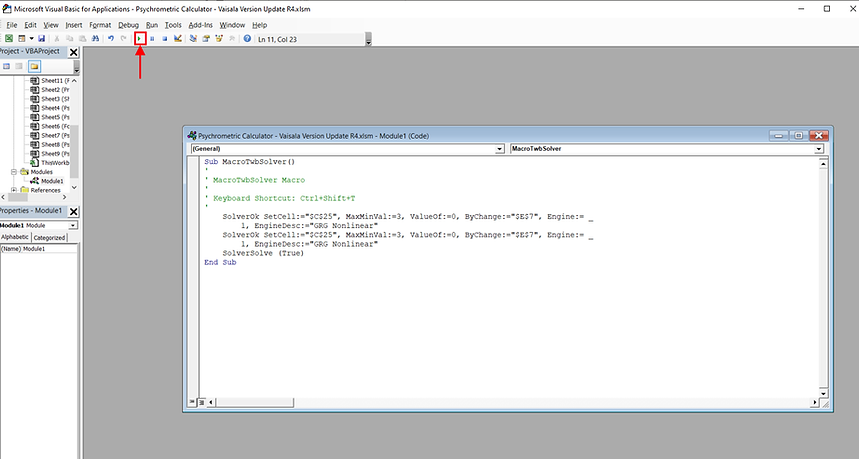Click the Copy icon in toolbar
The width and height of the screenshot is (859, 459).
coord(70,39)
